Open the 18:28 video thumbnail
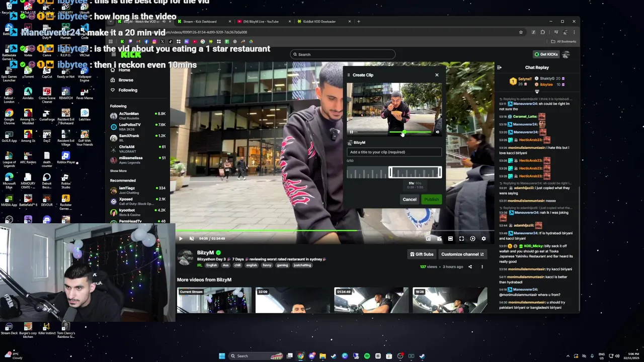644x362 pixels. [x=450, y=300]
